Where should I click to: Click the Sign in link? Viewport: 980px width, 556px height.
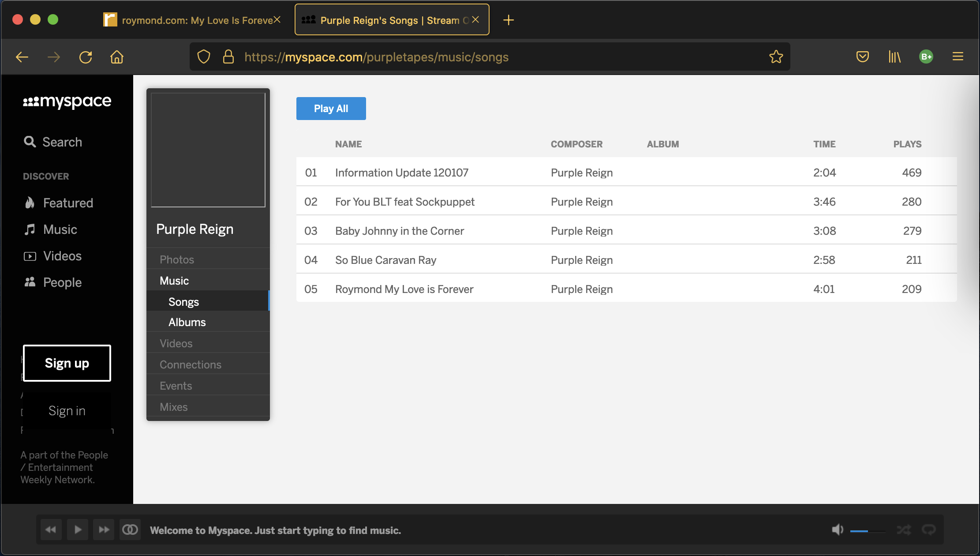point(67,411)
